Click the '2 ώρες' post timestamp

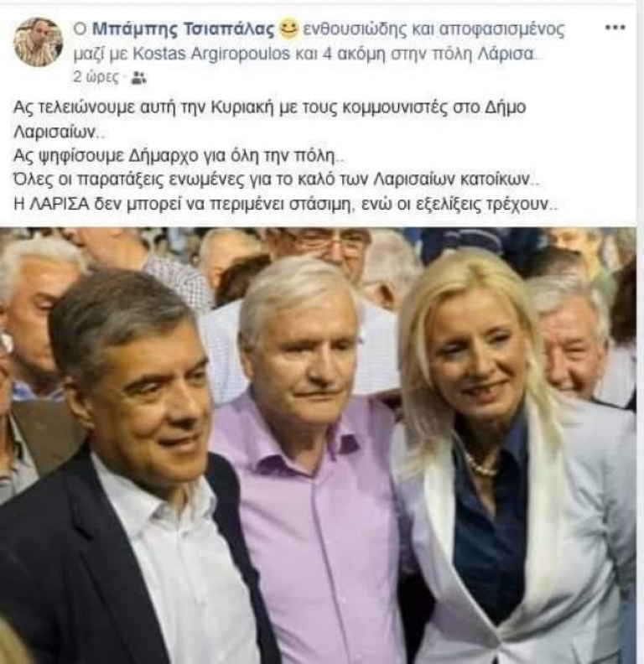pos(96,77)
